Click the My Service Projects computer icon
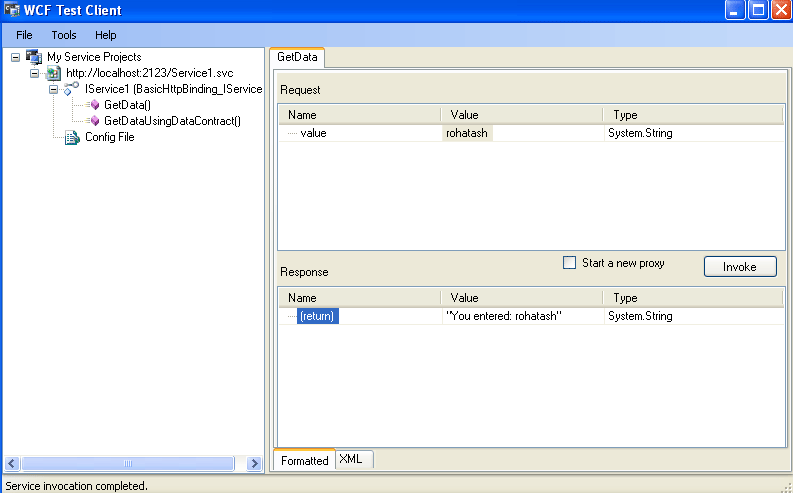The width and height of the screenshot is (793, 493). tap(34, 57)
